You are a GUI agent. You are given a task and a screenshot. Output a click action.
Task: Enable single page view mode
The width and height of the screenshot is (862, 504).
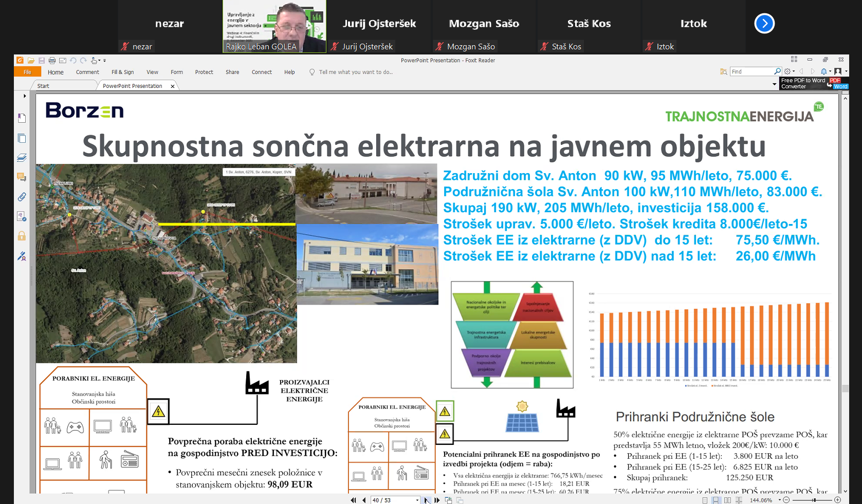(x=705, y=500)
